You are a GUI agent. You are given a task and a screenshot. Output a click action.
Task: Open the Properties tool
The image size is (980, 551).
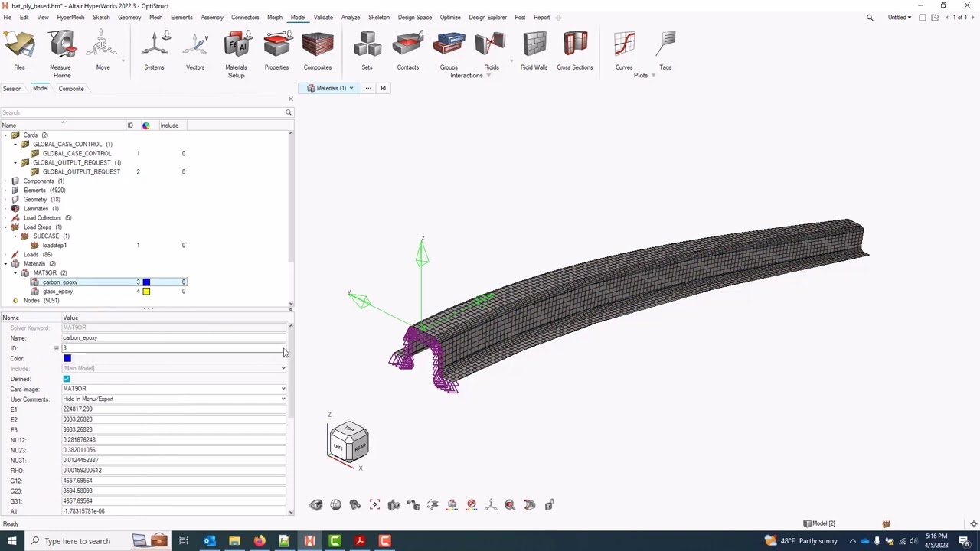point(276,51)
